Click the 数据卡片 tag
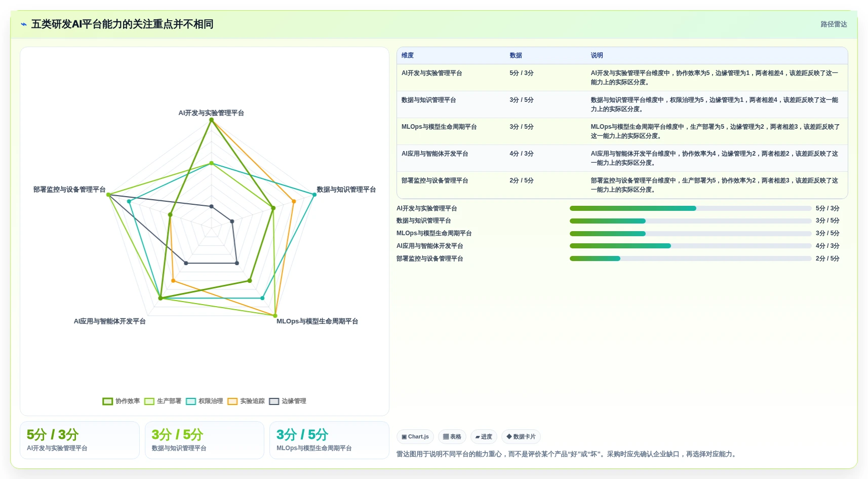 tap(521, 436)
